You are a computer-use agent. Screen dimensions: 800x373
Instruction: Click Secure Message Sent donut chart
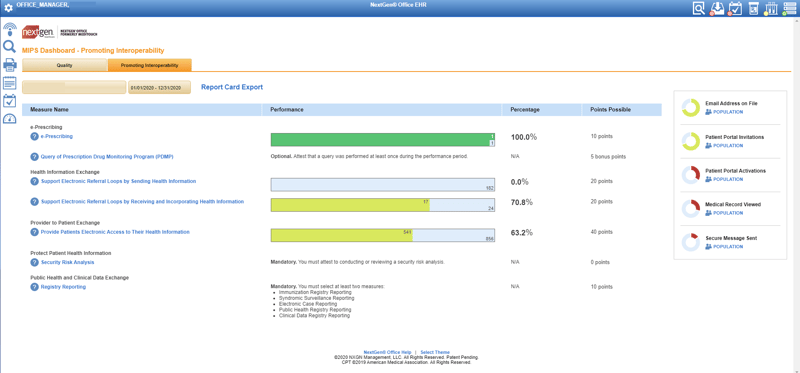coord(690,242)
